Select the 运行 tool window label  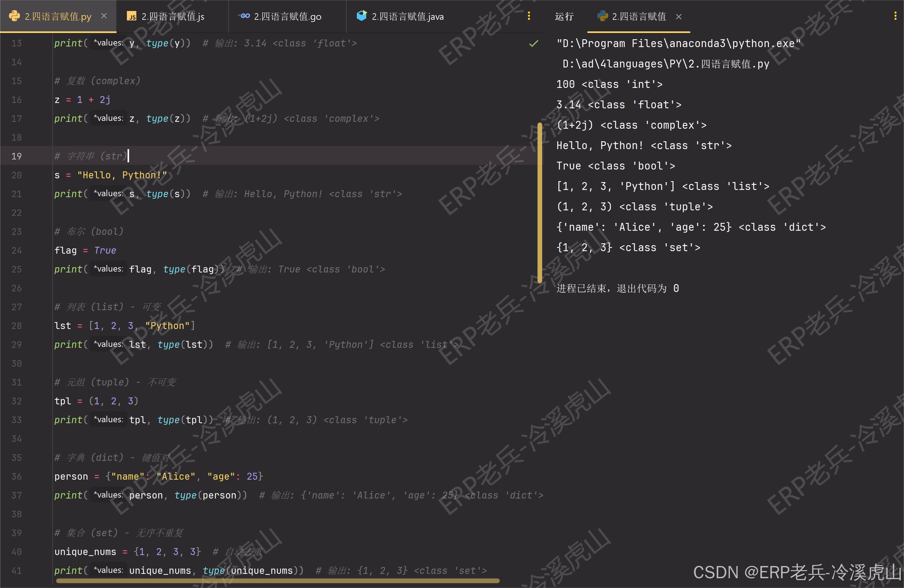click(564, 16)
